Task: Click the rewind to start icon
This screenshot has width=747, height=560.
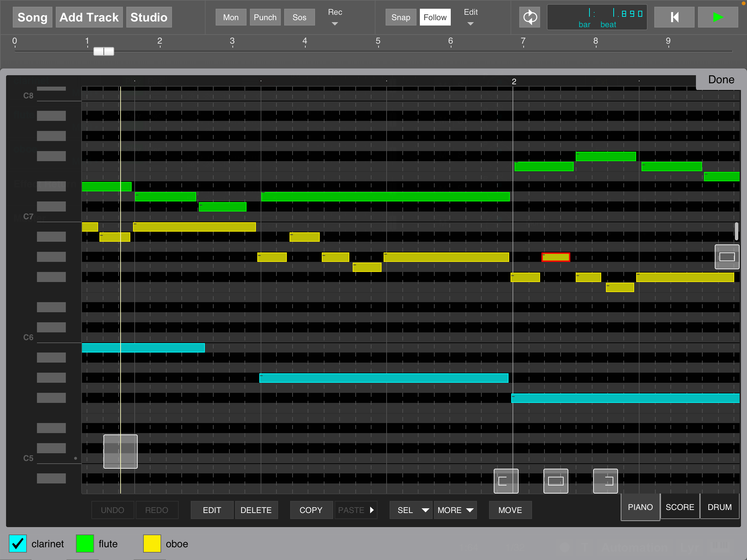Action: [x=674, y=17]
